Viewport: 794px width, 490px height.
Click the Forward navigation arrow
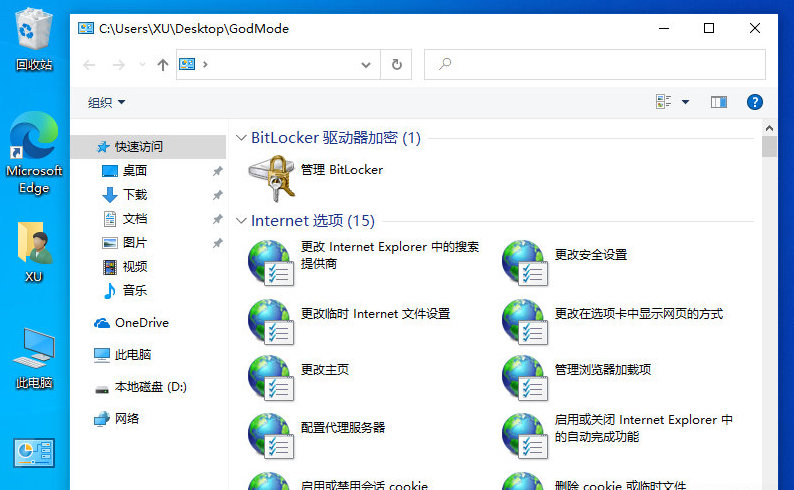coord(118,65)
